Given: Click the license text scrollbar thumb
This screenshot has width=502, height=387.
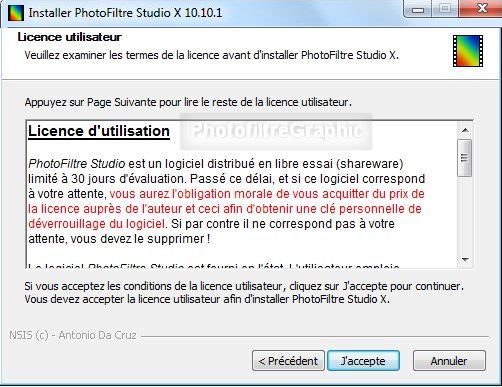Looking at the screenshot, I should coord(465,158).
